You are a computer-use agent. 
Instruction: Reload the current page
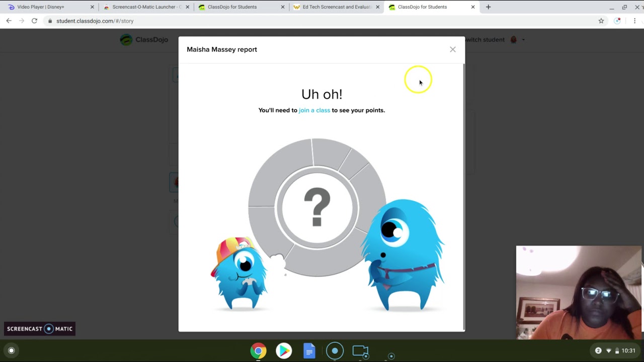coord(34,21)
